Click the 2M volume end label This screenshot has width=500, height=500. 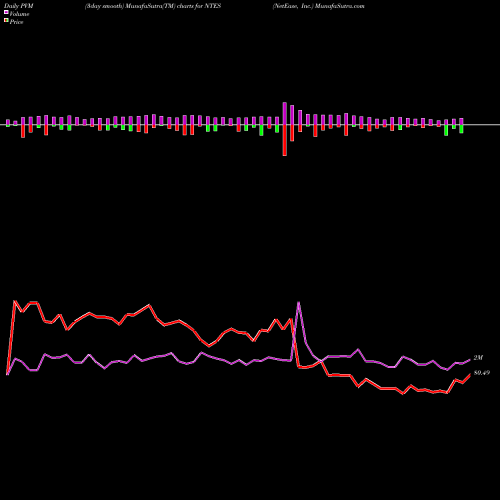click(478, 358)
